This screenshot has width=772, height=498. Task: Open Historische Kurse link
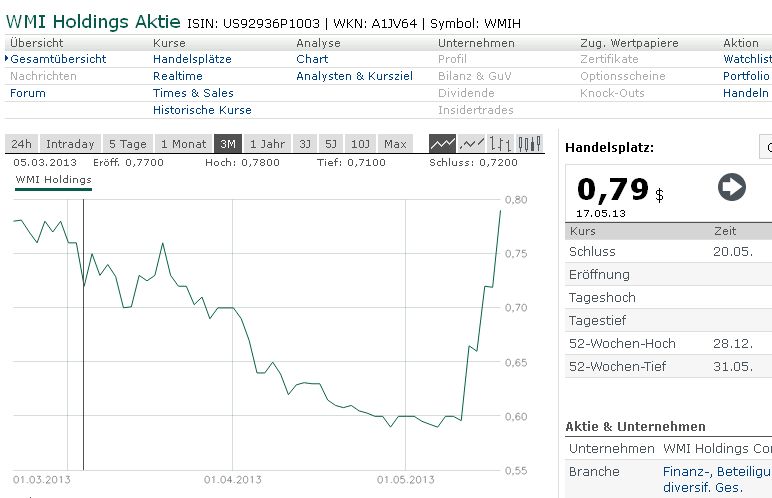(x=202, y=110)
